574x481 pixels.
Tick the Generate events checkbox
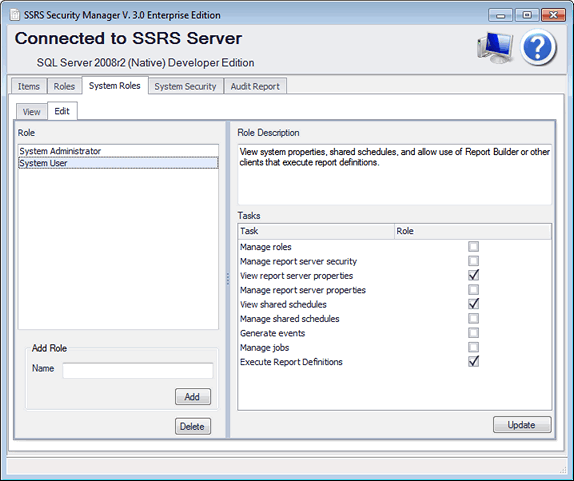point(473,332)
